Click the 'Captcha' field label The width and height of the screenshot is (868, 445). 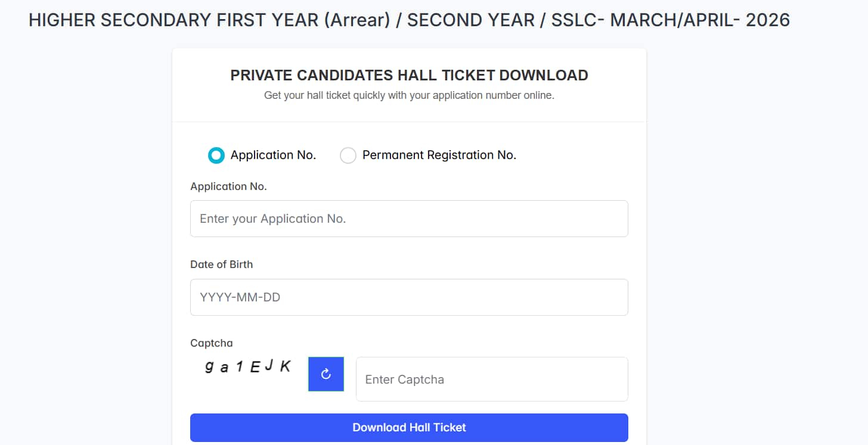(x=211, y=343)
